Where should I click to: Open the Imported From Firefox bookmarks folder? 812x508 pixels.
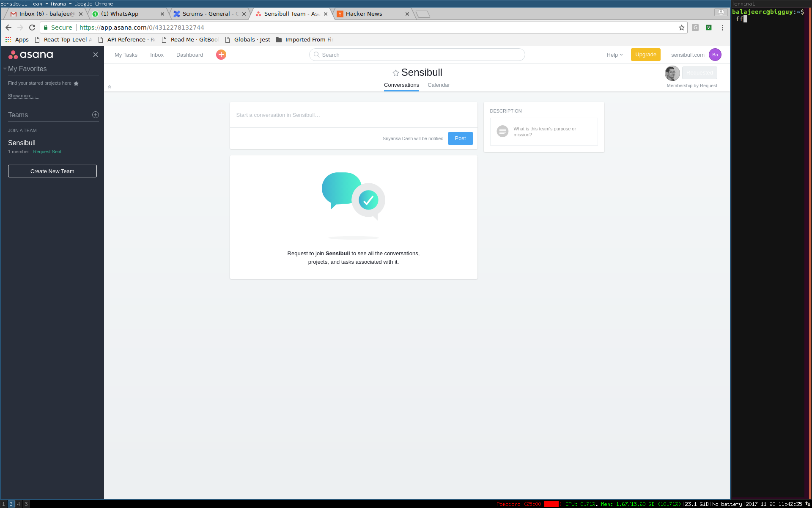[x=304, y=39]
